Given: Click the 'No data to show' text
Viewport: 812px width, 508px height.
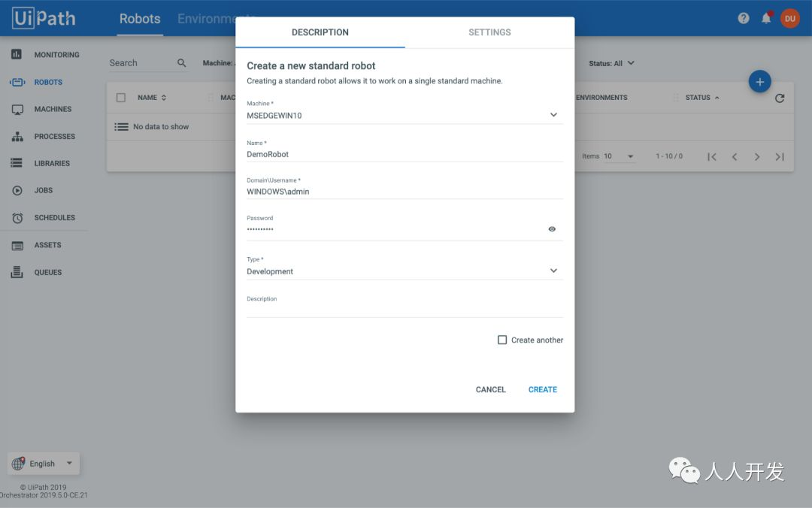Looking at the screenshot, I should tap(161, 126).
